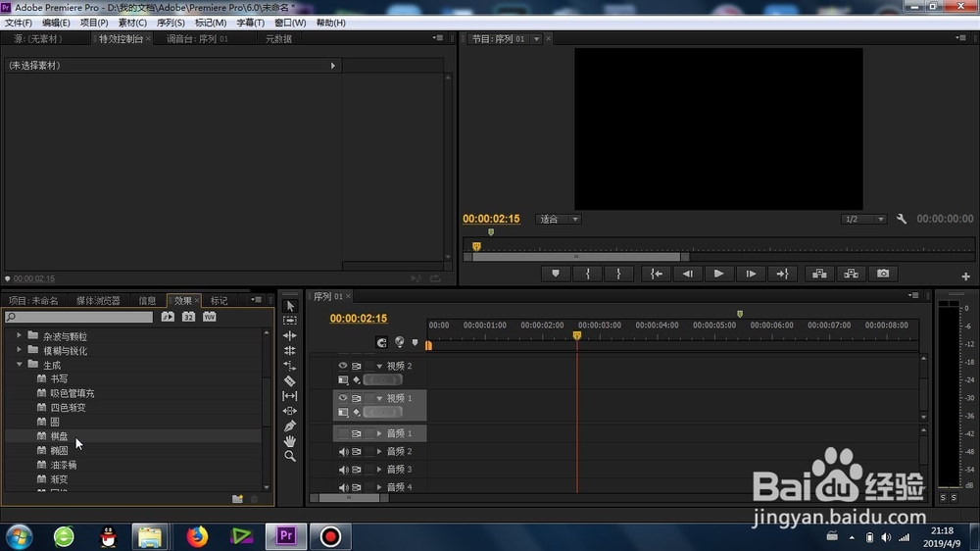Image resolution: width=980 pixels, height=551 pixels.
Task: Toggle sync lock of 视频 1 track
Action: 357,398
